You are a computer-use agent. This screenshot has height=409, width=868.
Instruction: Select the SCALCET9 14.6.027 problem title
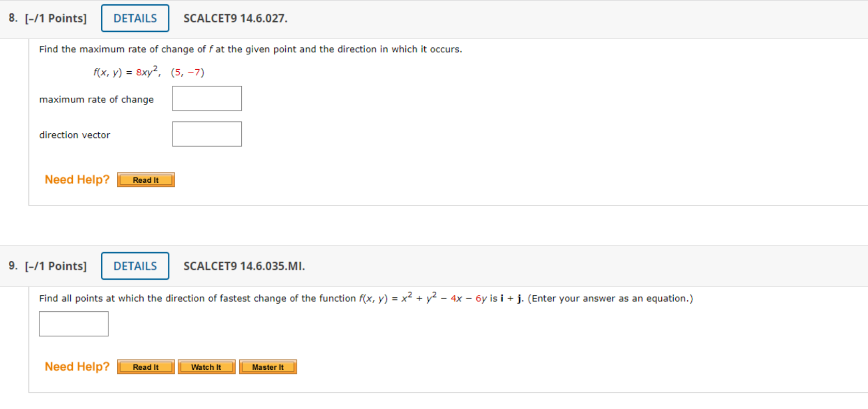pos(236,19)
